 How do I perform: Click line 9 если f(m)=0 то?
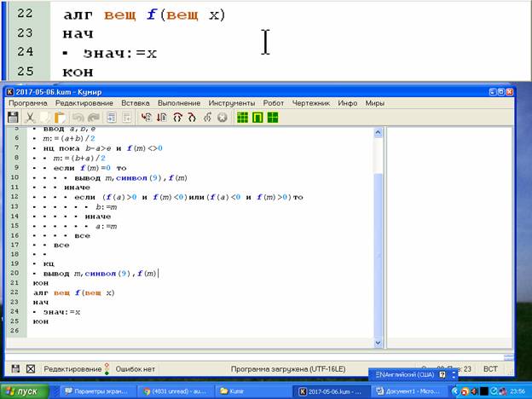coord(90,168)
